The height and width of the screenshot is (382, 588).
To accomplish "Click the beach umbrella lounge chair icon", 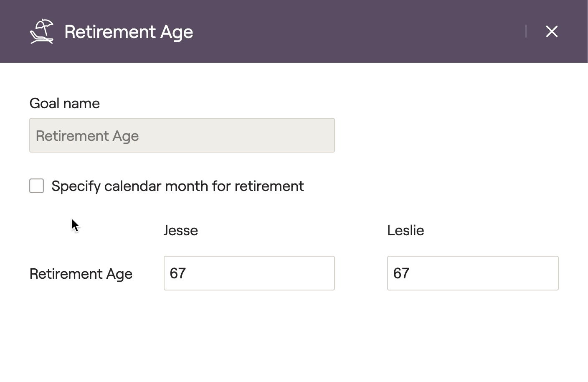I will pyautogui.click(x=42, y=31).
